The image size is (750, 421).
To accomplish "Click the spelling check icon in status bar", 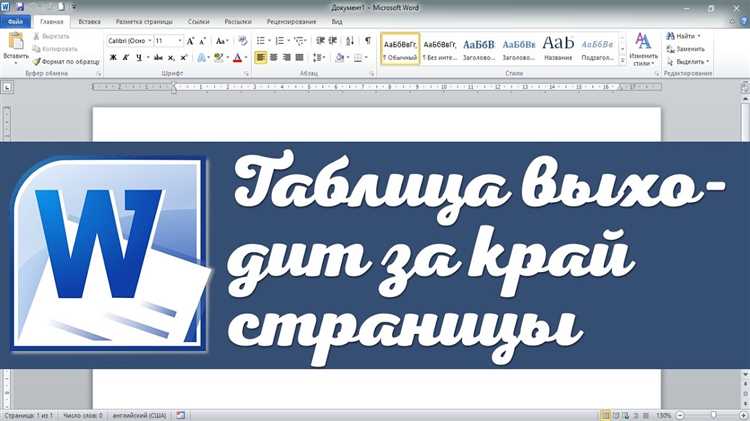I will point(180,415).
